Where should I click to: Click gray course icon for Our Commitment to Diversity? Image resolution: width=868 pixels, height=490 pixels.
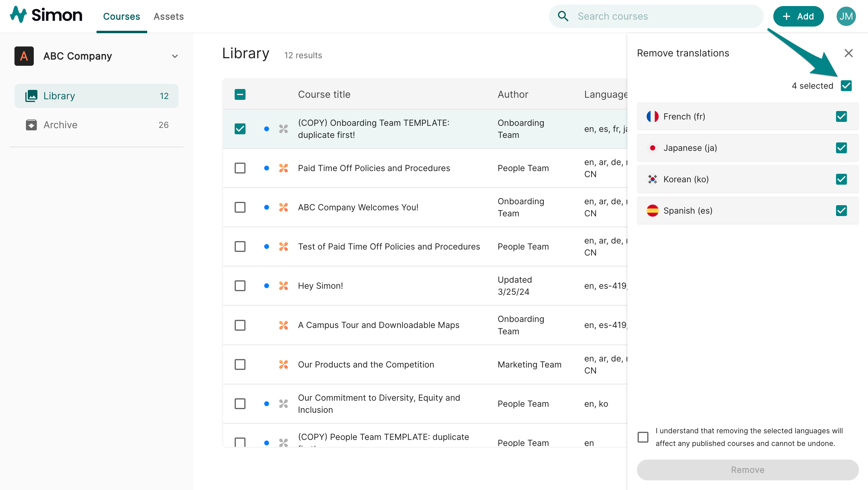[x=284, y=403]
